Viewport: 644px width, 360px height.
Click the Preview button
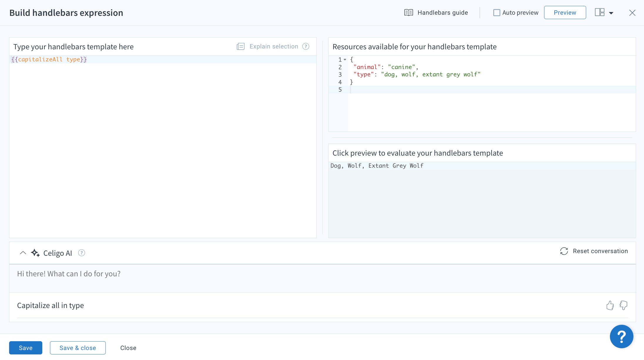click(565, 13)
